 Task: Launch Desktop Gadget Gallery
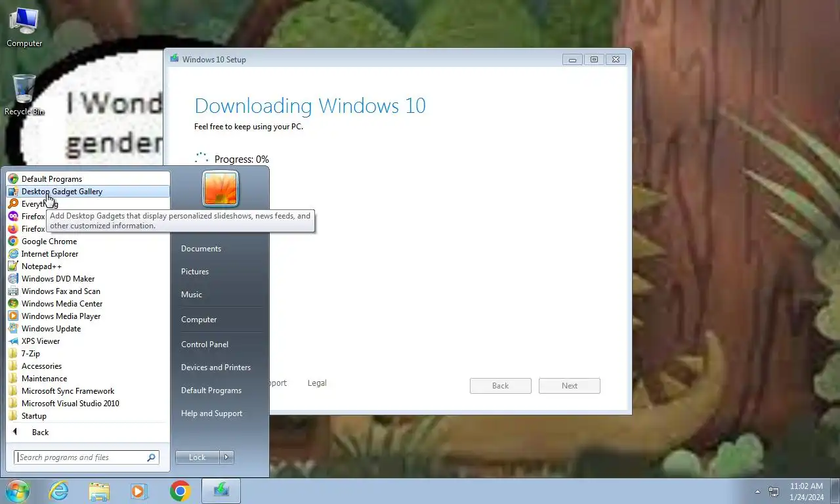[88, 191]
